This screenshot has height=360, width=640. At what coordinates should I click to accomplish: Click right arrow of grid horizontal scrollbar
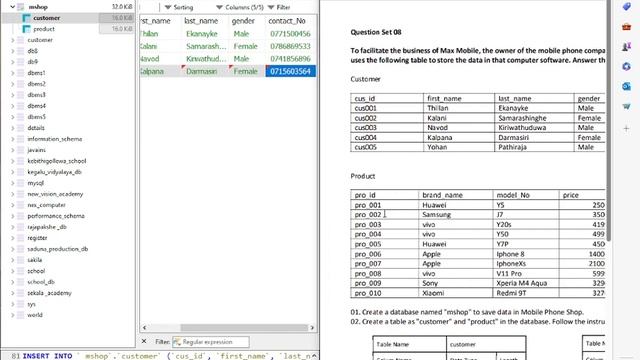pyautogui.click(x=312, y=327)
